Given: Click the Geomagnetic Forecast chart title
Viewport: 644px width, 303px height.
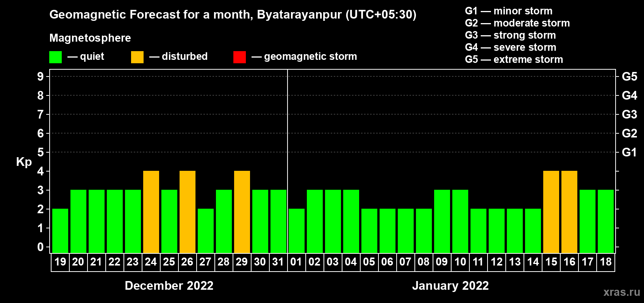Looking at the screenshot, I should click(x=233, y=15).
